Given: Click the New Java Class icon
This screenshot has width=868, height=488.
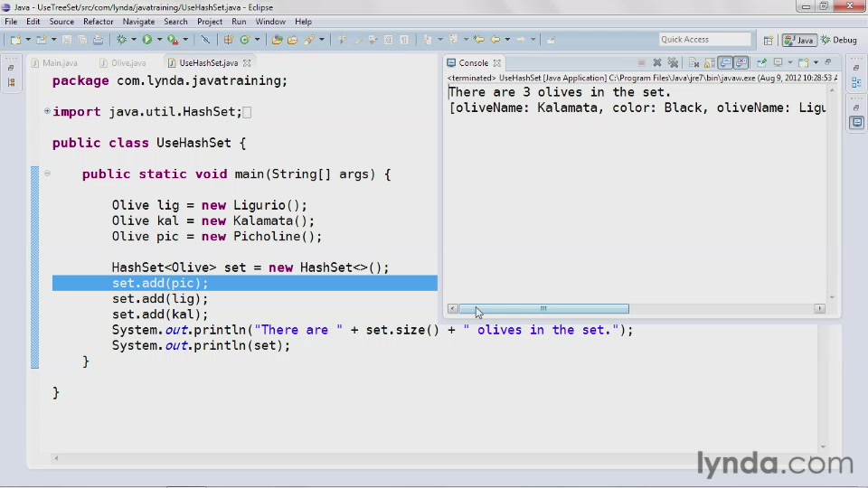Looking at the screenshot, I should point(245,40).
